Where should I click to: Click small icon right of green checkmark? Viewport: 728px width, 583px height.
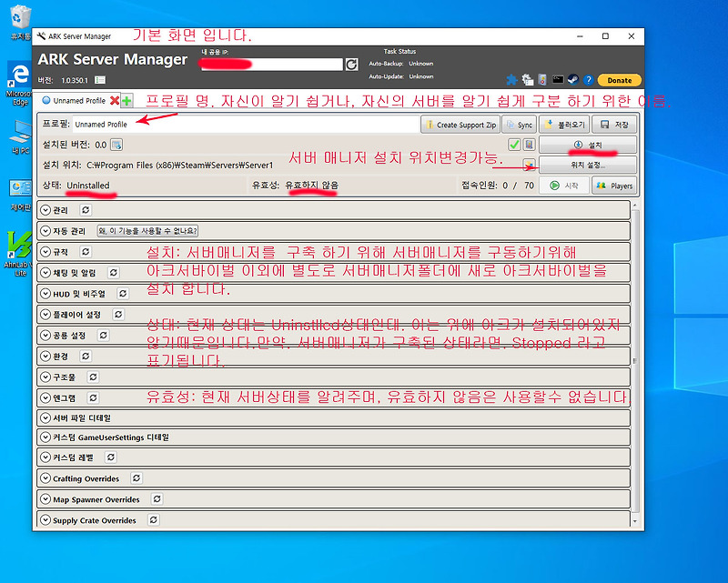click(x=529, y=145)
